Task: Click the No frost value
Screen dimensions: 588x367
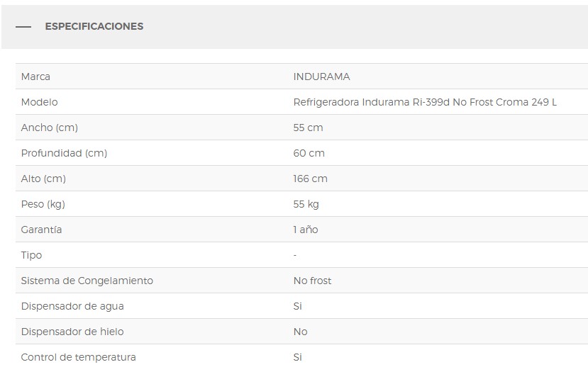Action: click(312, 281)
